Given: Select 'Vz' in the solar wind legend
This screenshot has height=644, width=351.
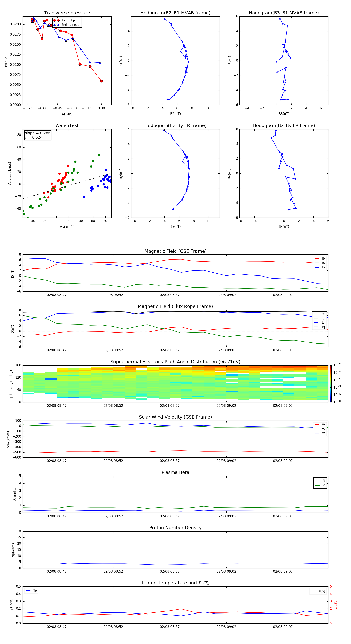Looking at the screenshot, I should click(321, 433).
